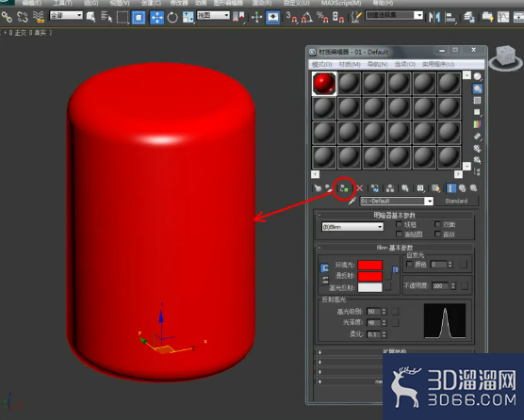
Task: Toggle Background checker icon in side toolbar
Action: click(x=478, y=101)
